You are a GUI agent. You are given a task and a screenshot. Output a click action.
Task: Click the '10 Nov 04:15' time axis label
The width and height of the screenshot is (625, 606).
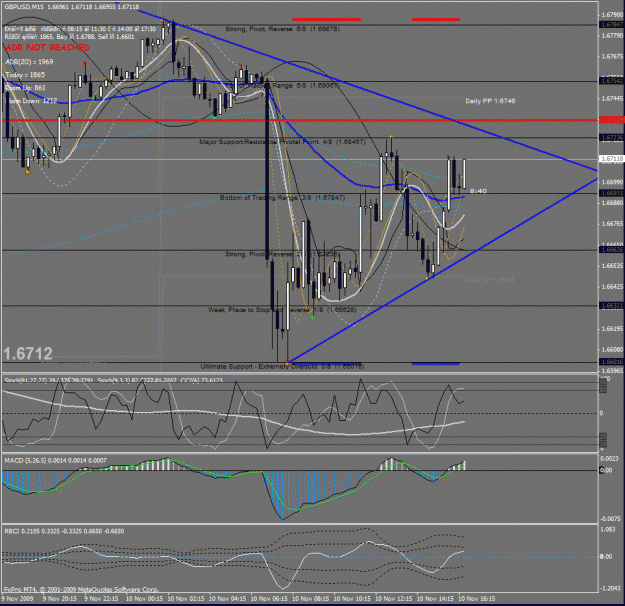coord(227,599)
